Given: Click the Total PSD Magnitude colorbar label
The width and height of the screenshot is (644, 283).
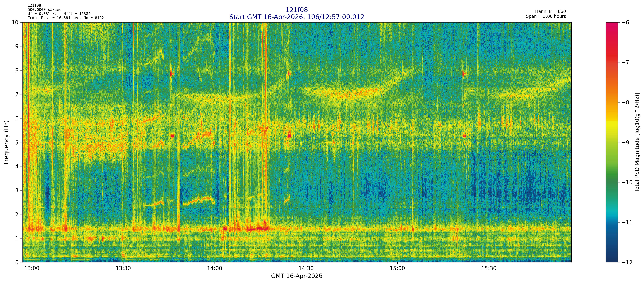Looking at the screenshot, I should click(637, 142).
